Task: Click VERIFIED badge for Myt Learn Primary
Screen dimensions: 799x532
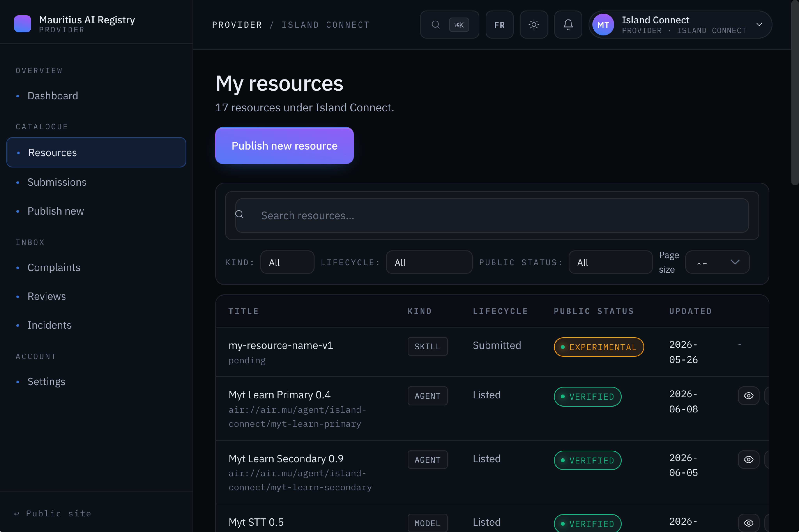Action: pyautogui.click(x=587, y=397)
